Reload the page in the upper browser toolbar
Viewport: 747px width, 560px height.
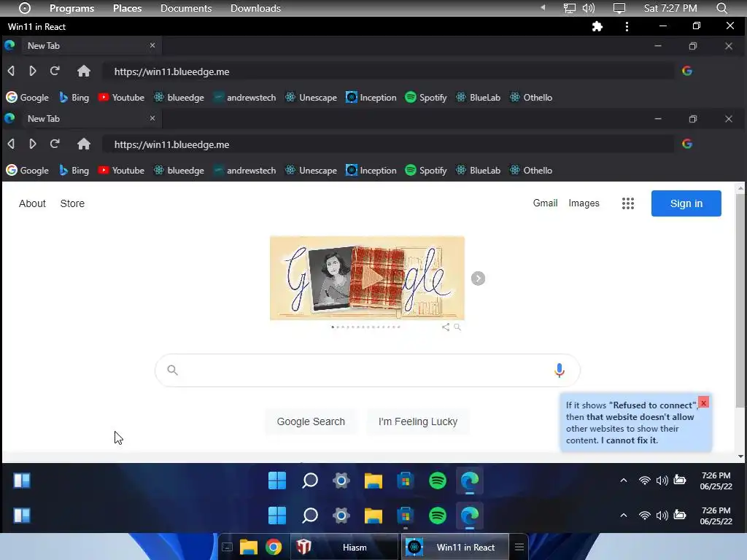click(55, 71)
